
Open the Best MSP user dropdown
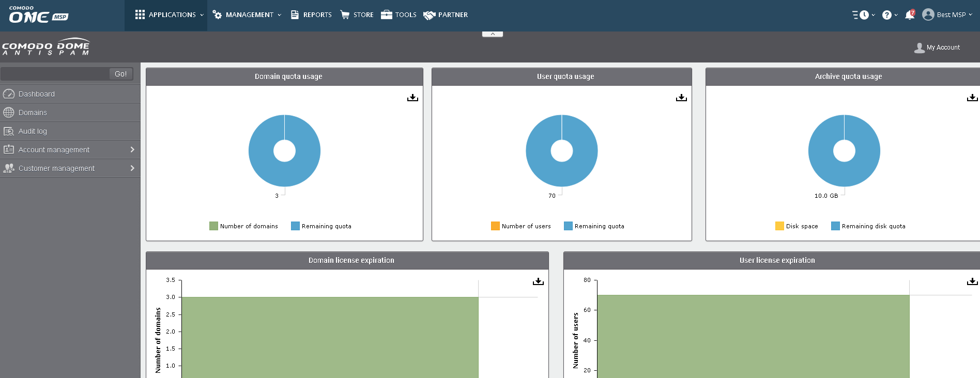point(947,15)
